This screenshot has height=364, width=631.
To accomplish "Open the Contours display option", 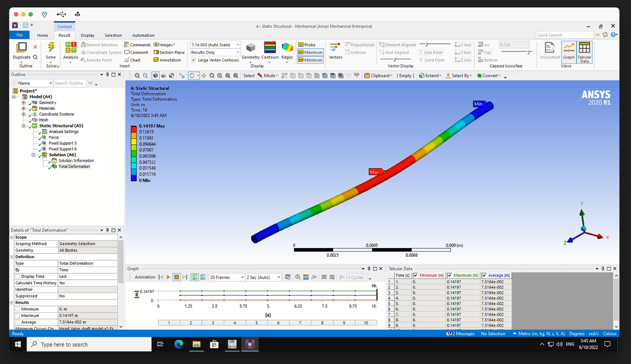I will (x=270, y=51).
